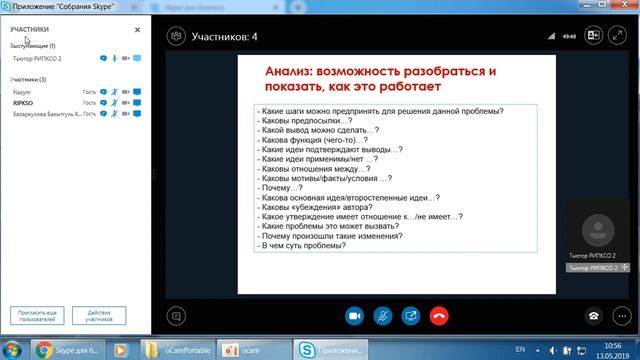The image size is (640, 360).
Task: Click 'Действия участников' button
Action: pyautogui.click(x=99, y=316)
